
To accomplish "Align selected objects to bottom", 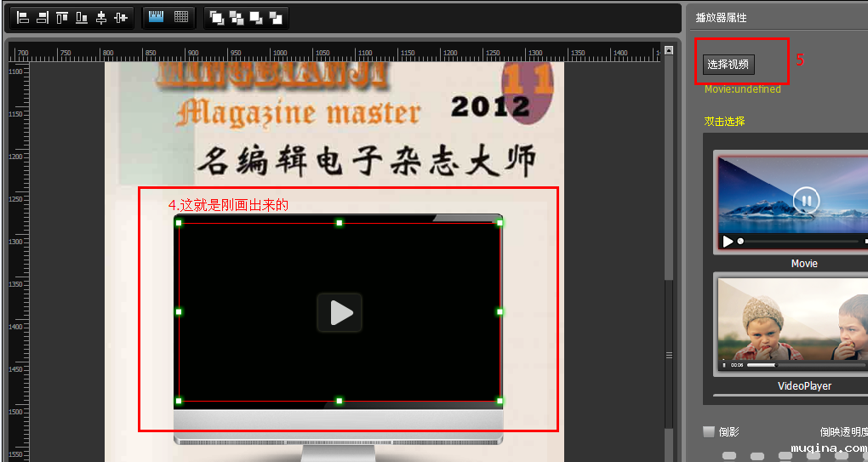I will [x=82, y=17].
